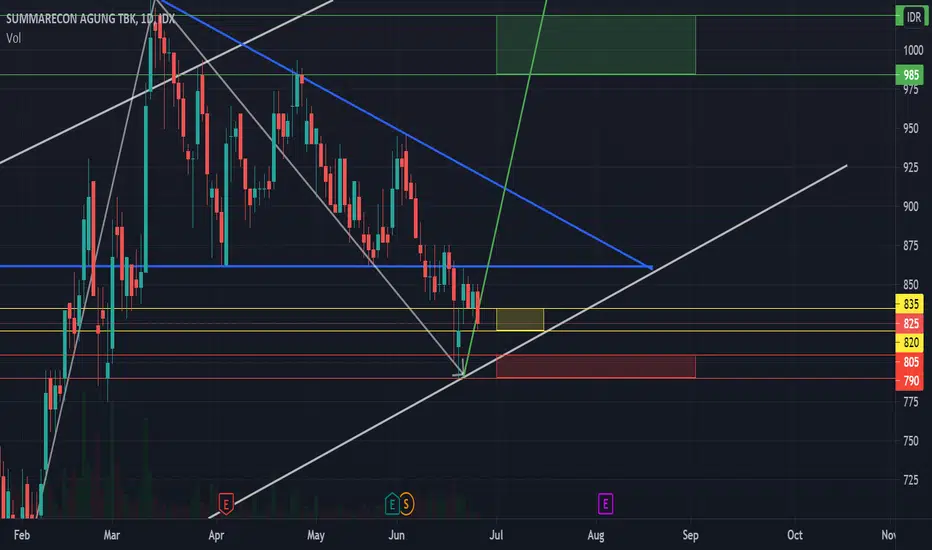This screenshot has height=550, width=932.
Task: Click the IDR currency label
Action: click(912, 17)
